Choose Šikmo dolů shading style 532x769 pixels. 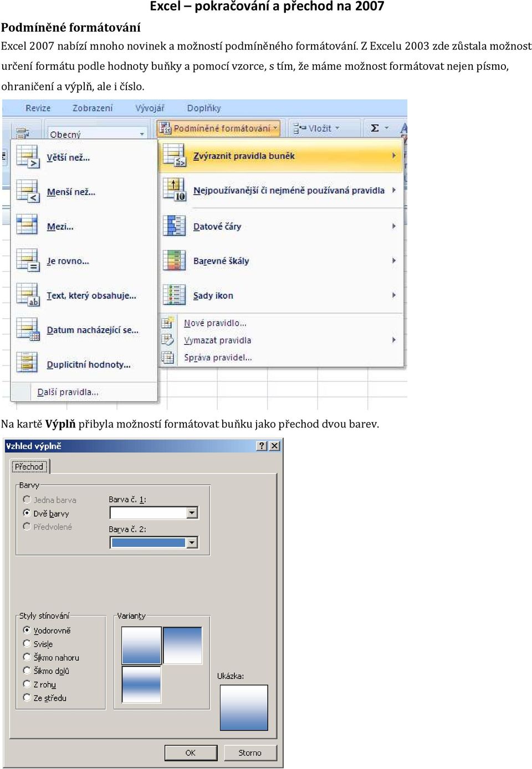pyautogui.click(x=27, y=670)
